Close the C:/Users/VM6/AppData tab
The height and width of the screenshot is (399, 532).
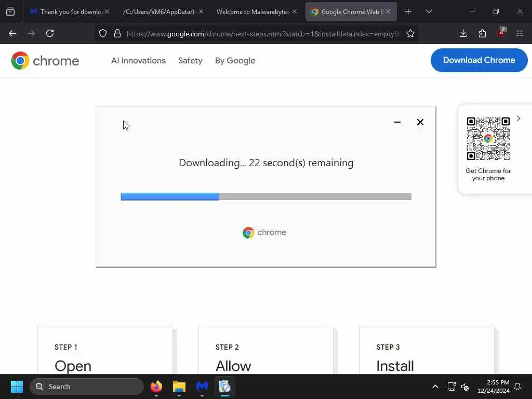point(201,11)
